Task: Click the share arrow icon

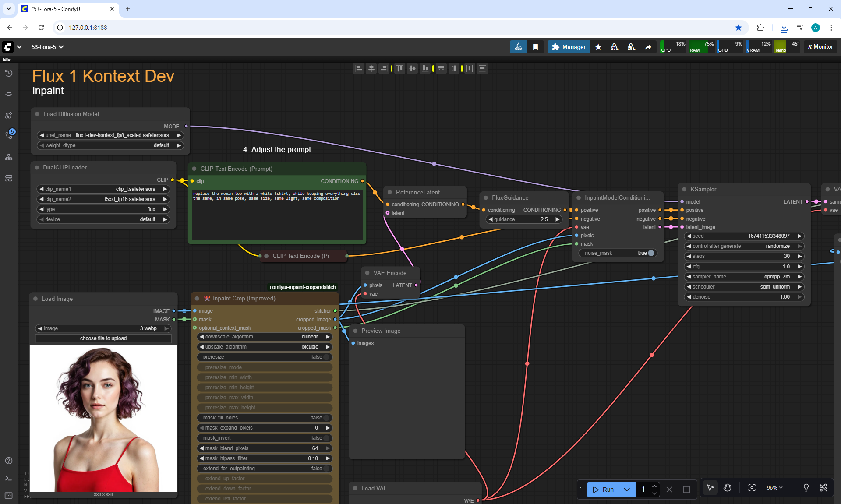Action: 648,47
